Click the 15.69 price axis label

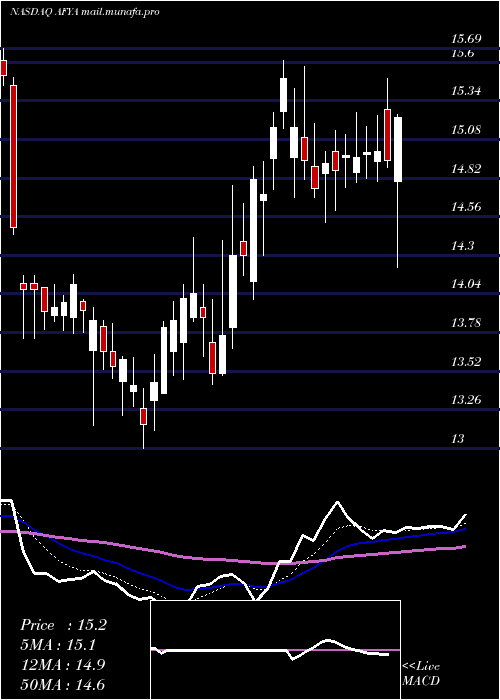point(466,39)
